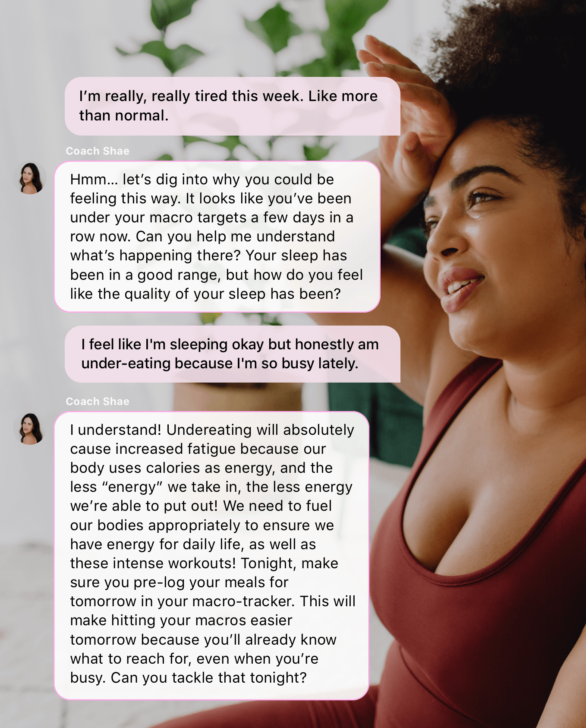Viewport: 586px width, 728px height.
Task: Click the lower 'Coach Shae' sender name
Action: click(x=98, y=401)
